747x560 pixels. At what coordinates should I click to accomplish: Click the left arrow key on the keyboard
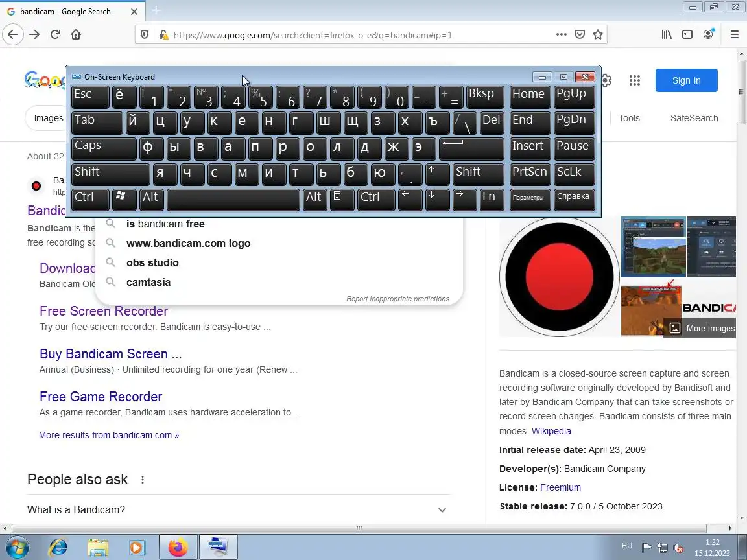point(410,198)
